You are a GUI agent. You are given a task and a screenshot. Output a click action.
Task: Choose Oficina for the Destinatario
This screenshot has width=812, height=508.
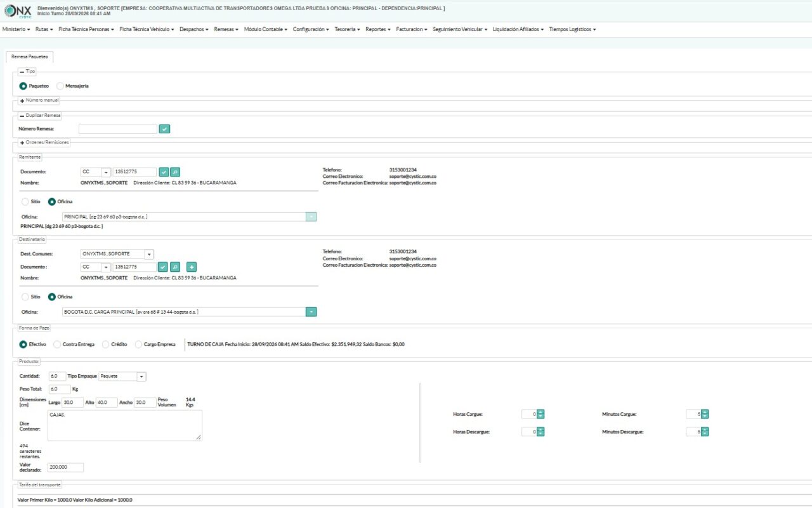pos(52,297)
